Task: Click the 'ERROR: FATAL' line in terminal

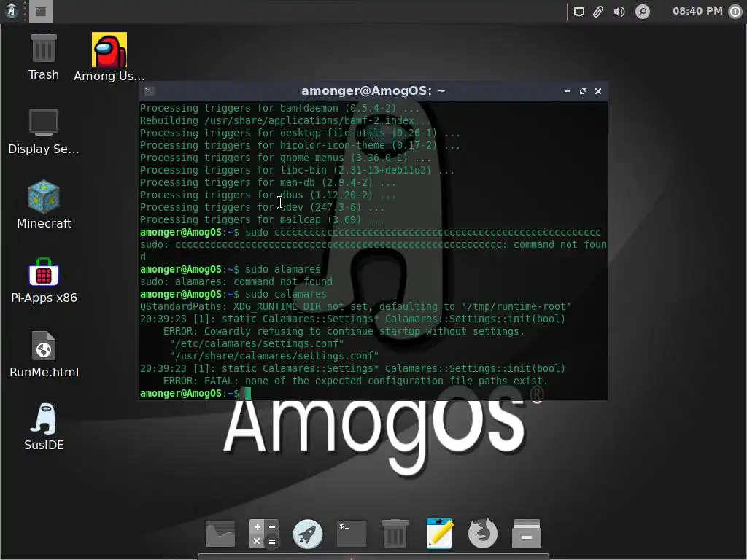Action: click(355, 381)
